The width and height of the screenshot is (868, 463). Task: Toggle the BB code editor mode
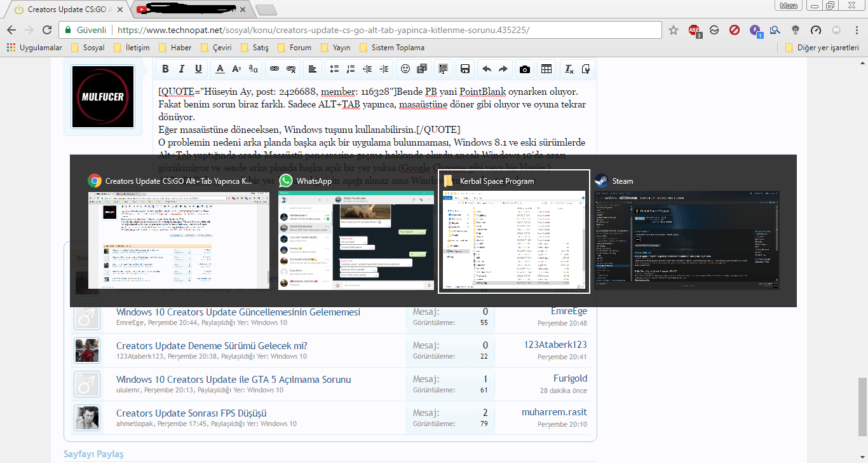click(585, 69)
